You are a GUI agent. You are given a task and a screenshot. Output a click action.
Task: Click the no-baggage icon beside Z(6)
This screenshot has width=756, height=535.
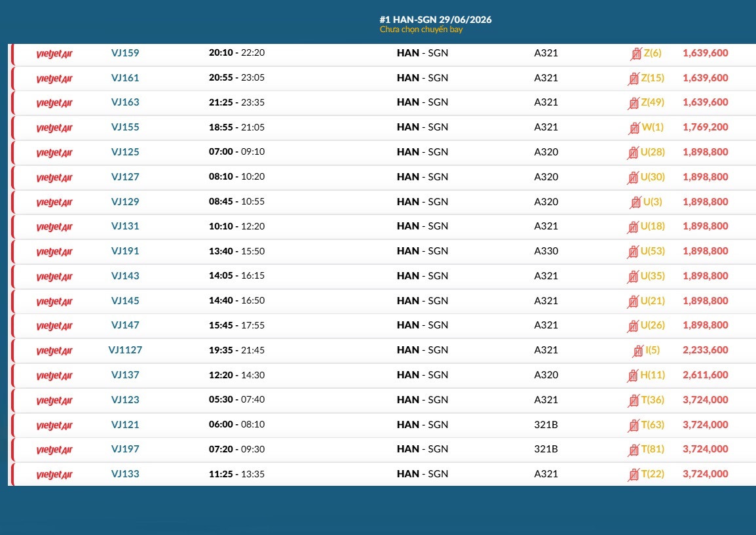coord(636,54)
